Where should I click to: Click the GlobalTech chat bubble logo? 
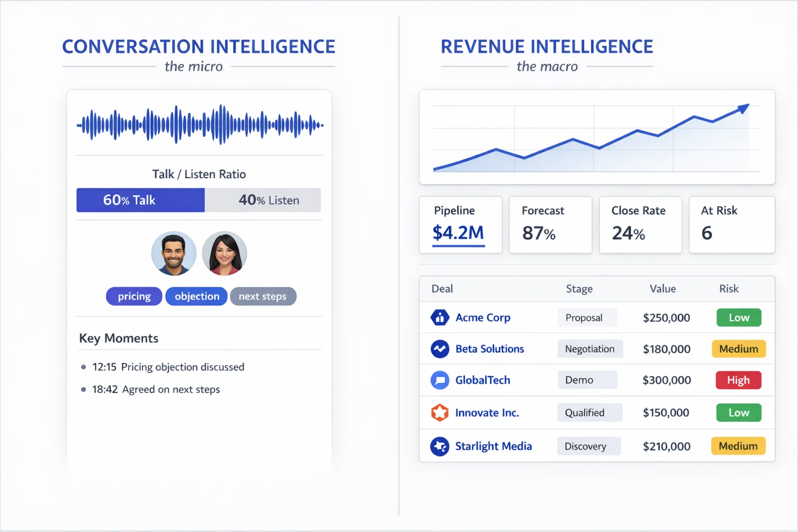(440, 380)
